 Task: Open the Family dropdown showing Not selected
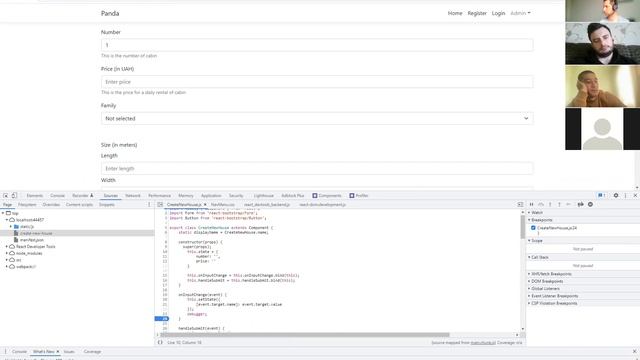click(x=317, y=118)
